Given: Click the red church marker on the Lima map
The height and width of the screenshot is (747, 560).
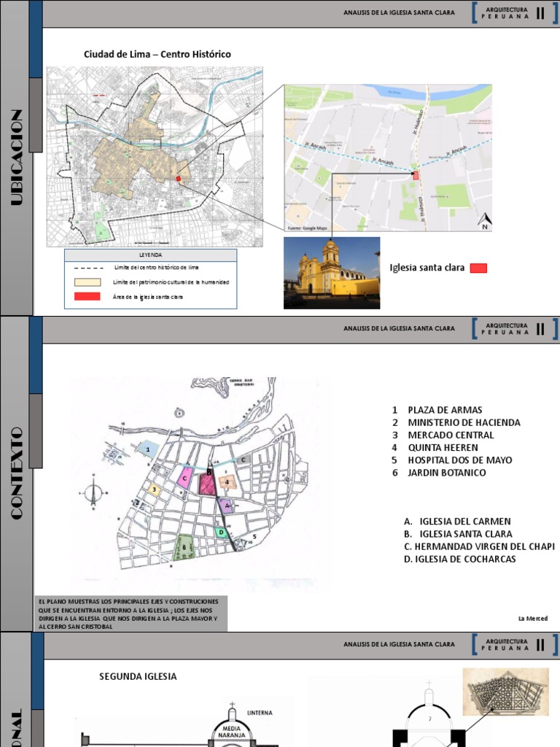Looking at the screenshot, I should pyautogui.click(x=179, y=179).
